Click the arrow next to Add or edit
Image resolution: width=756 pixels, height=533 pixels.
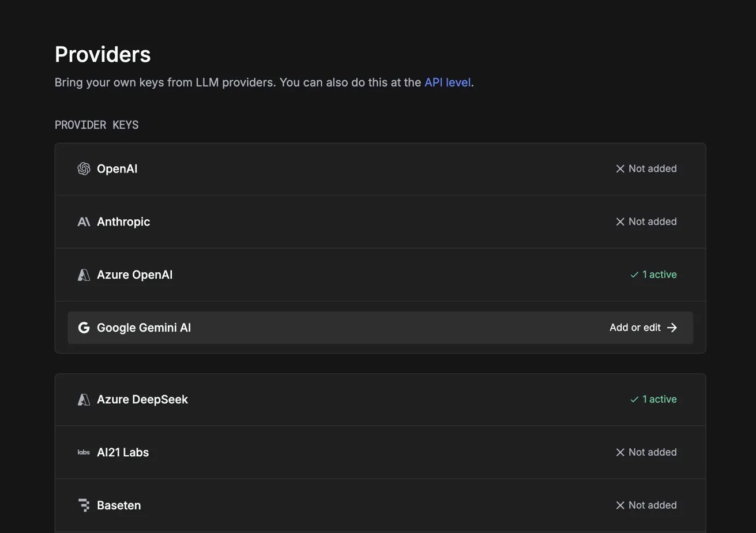click(672, 328)
